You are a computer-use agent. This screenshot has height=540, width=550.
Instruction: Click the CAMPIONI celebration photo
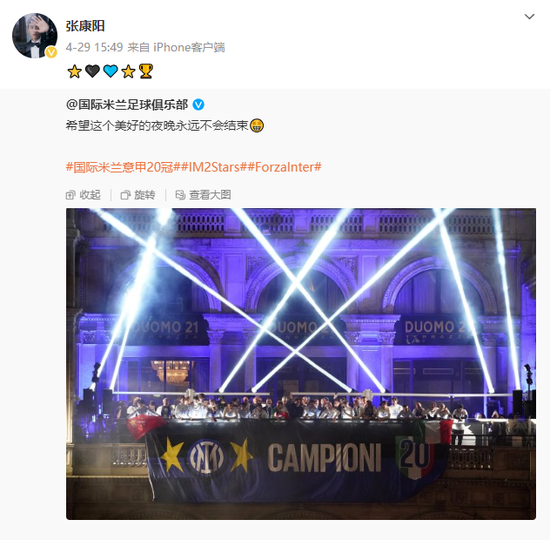301,364
